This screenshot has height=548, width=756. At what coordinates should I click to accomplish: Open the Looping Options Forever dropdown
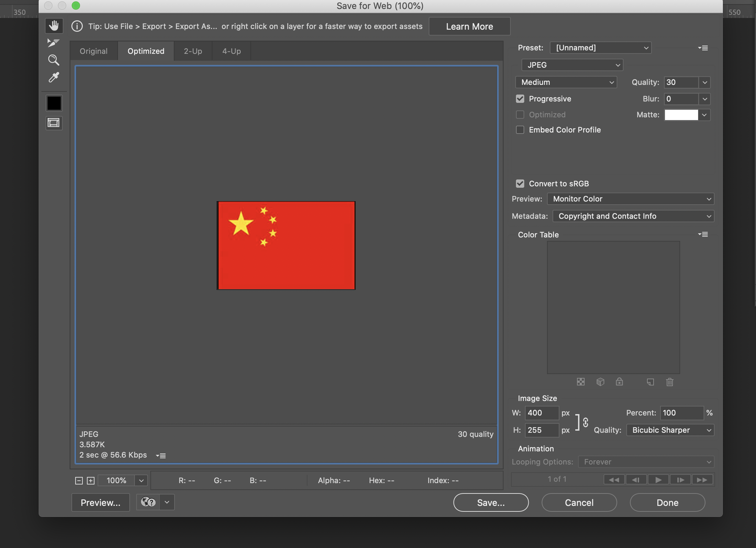click(x=646, y=462)
